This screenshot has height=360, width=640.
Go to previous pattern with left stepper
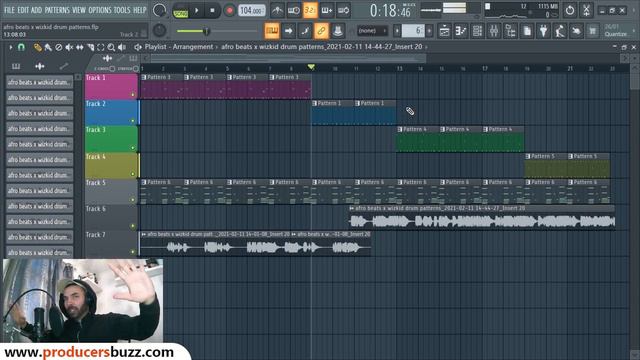[x=397, y=31]
